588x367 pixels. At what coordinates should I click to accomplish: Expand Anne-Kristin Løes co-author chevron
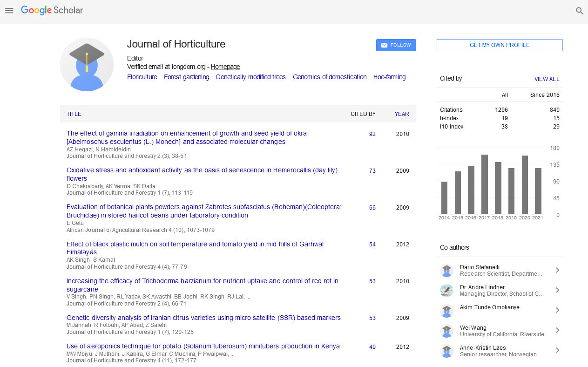[x=557, y=350]
